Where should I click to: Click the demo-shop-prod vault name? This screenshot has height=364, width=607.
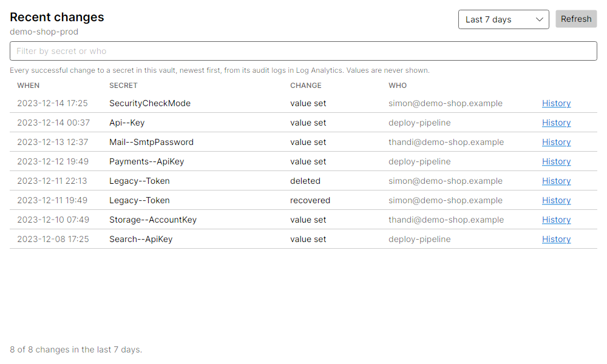(44, 32)
